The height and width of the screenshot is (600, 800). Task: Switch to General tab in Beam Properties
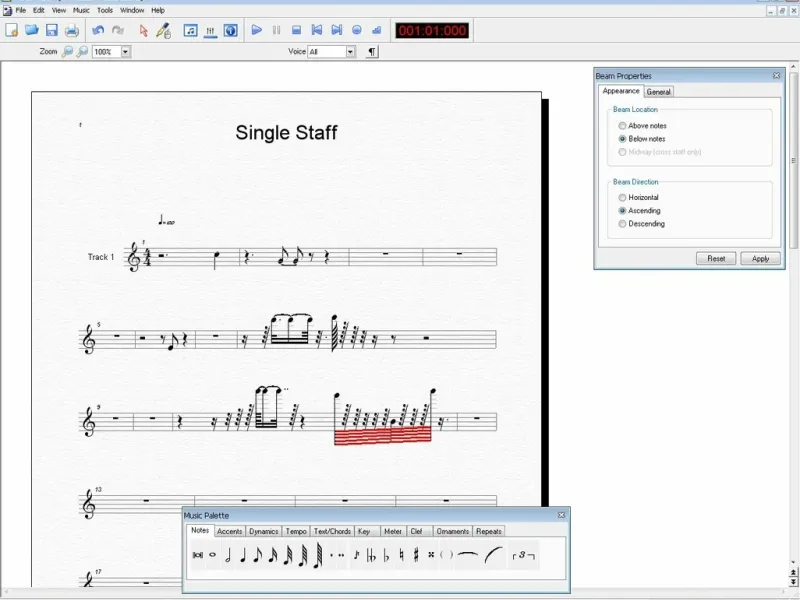coord(658,92)
